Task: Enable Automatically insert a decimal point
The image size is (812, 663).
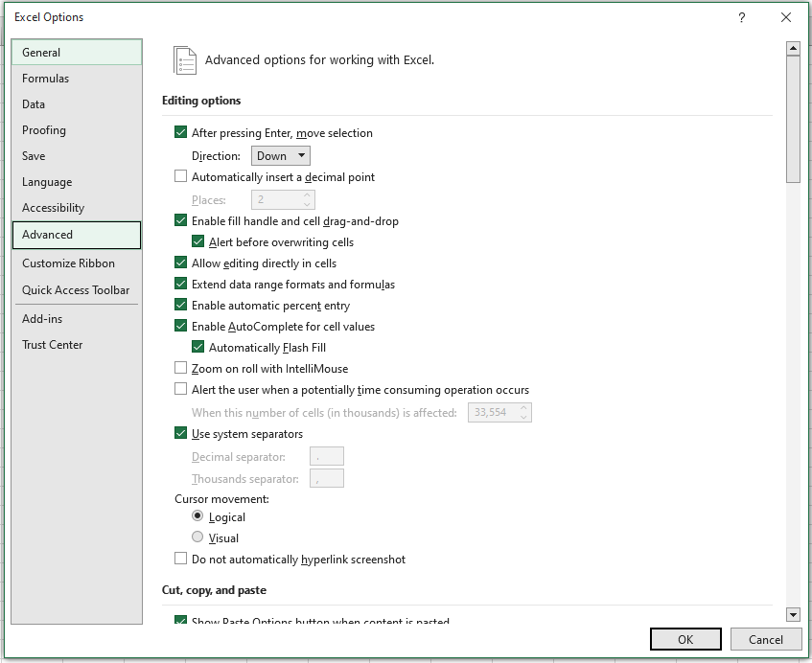Action: pyautogui.click(x=181, y=176)
